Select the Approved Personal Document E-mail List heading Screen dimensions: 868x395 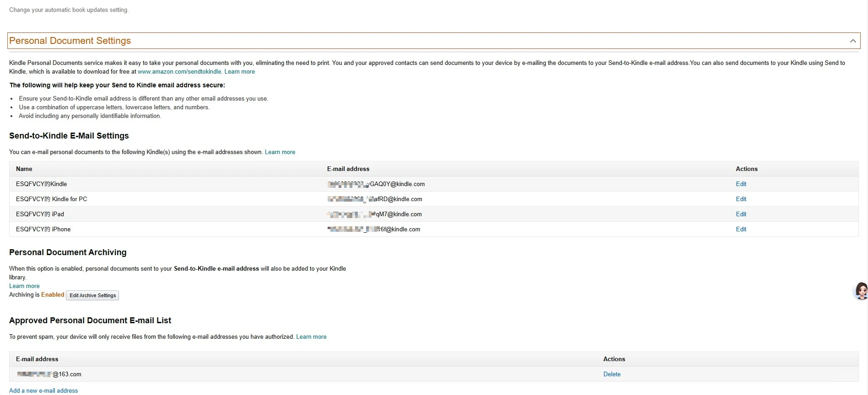[90, 320]
